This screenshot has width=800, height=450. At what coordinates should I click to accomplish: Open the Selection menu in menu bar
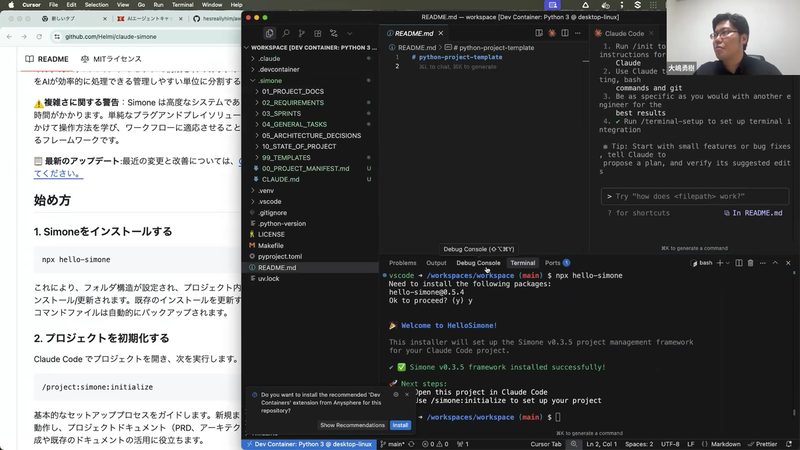(96, 5)
